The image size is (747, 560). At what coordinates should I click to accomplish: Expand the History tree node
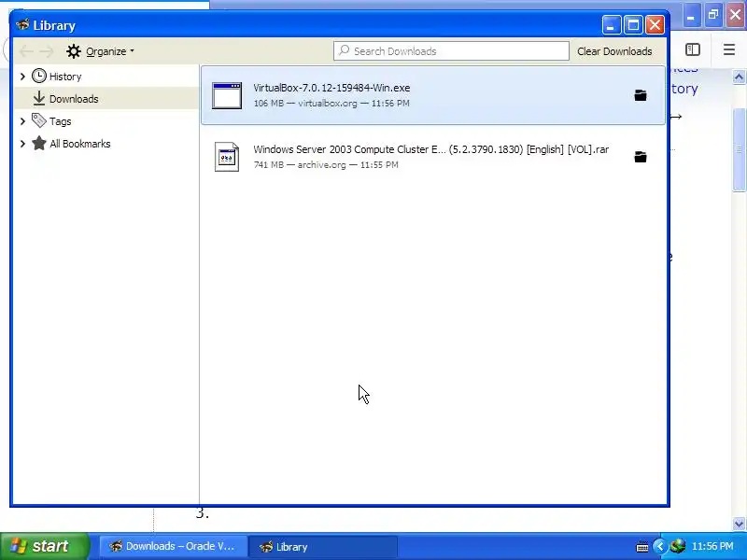point(22,77)
